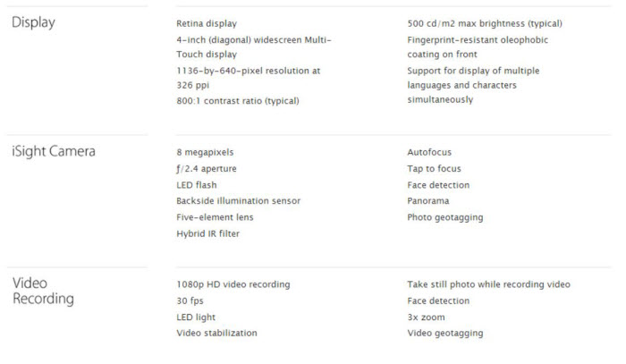Click the 800:1 contrast ratio line
The width and height of the screenshot is (626, 364).
238,101
